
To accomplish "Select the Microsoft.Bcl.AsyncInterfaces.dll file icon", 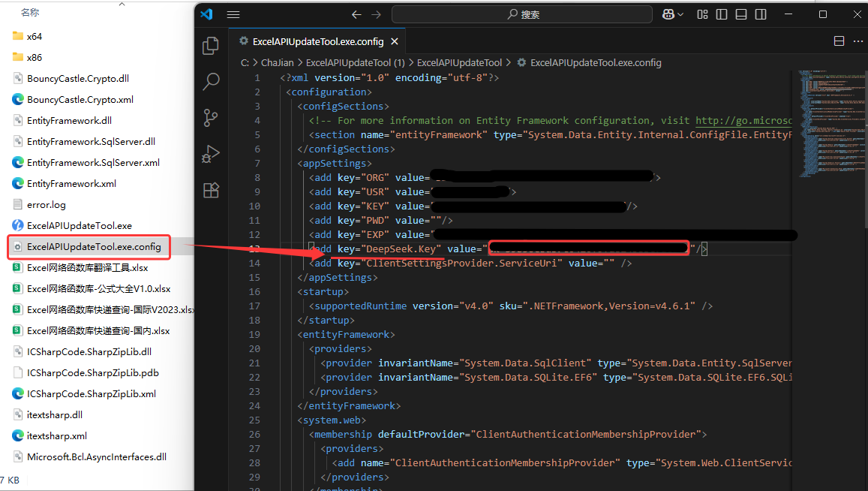I will tap(18, 457).
